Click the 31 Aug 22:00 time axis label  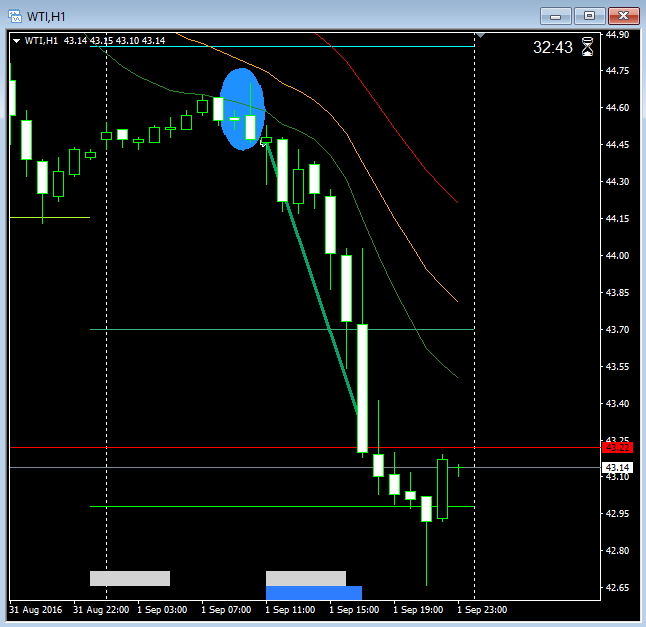click(101, 610)
